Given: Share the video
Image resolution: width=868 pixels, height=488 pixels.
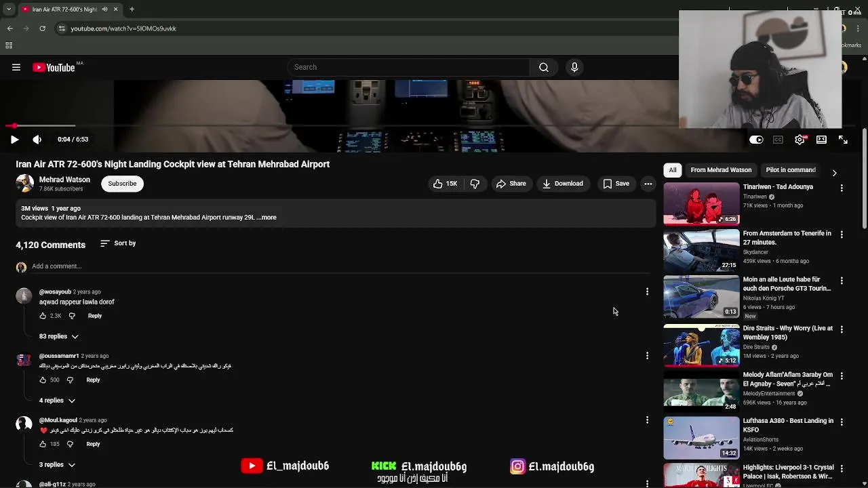Looking at the screenshot, I should pyautogui.click(x=511, y=184).
